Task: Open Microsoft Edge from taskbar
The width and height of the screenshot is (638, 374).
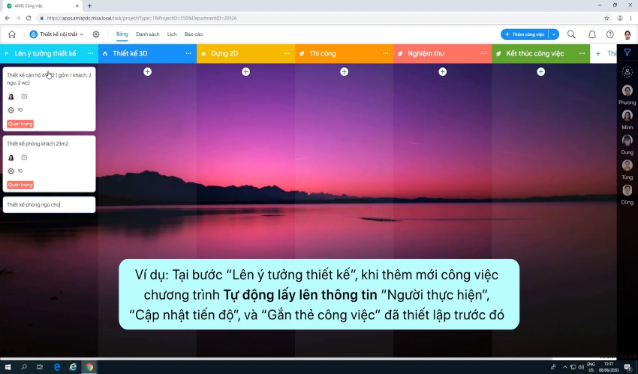Action: 57,367
